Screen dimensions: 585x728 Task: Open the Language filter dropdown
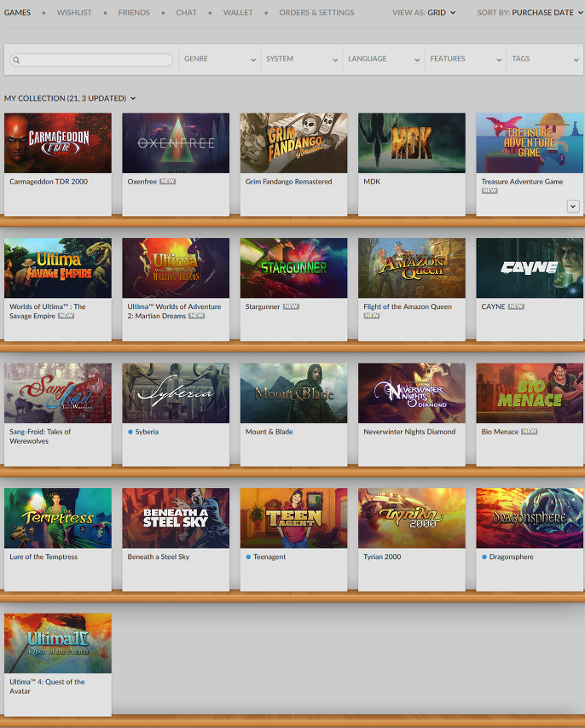[384, 59]
